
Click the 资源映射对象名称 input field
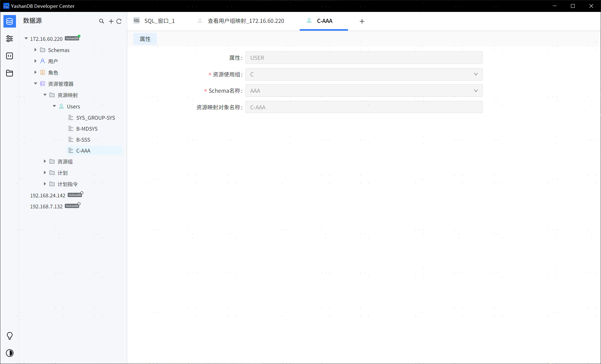click(x=364, y=107)
